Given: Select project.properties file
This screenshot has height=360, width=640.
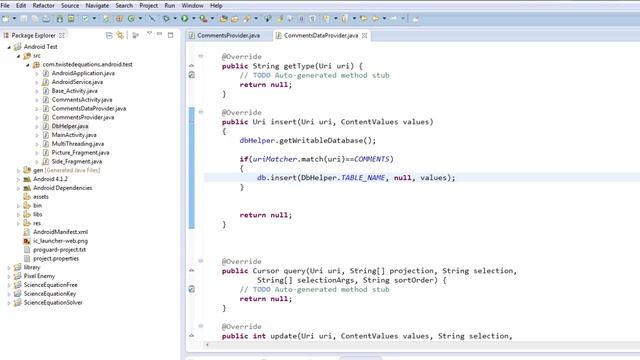Looking at the screenshot, I should click(x=56, y=258).
